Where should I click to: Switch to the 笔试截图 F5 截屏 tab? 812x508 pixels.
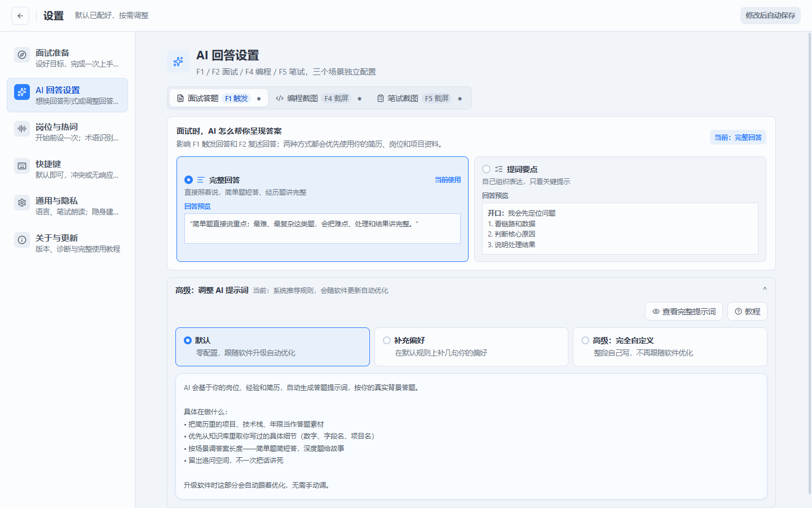[420, 98]
